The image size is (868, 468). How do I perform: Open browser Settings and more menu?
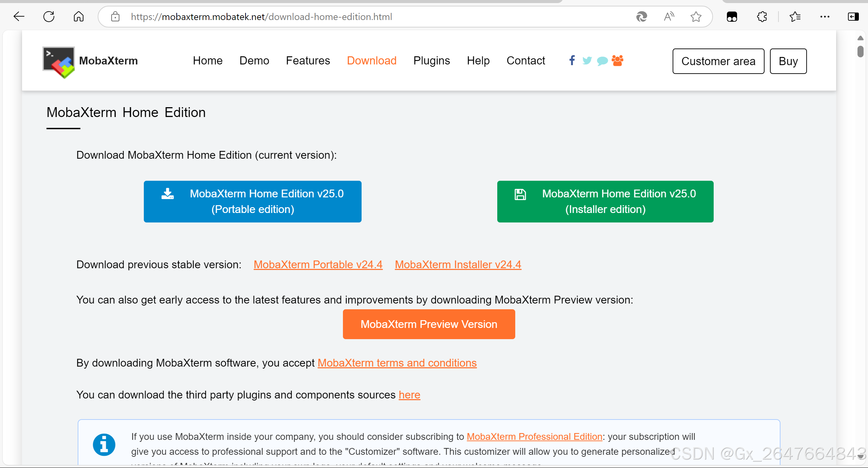[x=825, y=17]
